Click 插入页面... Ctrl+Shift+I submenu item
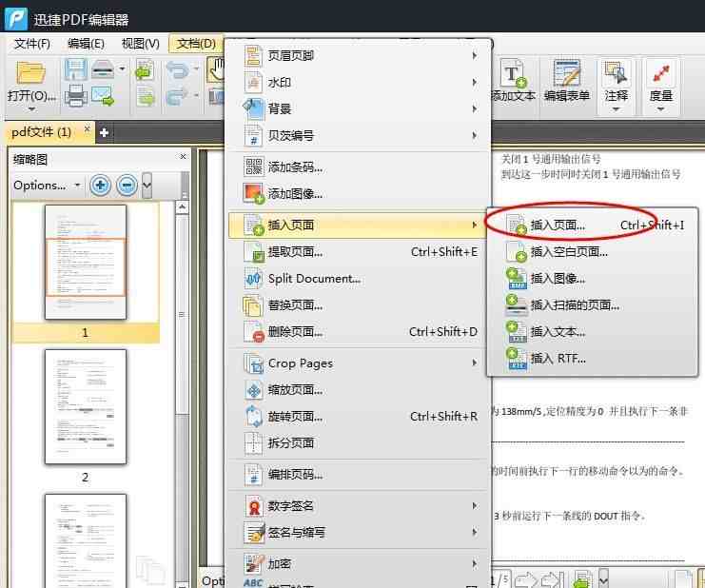 tap(594, 225)
